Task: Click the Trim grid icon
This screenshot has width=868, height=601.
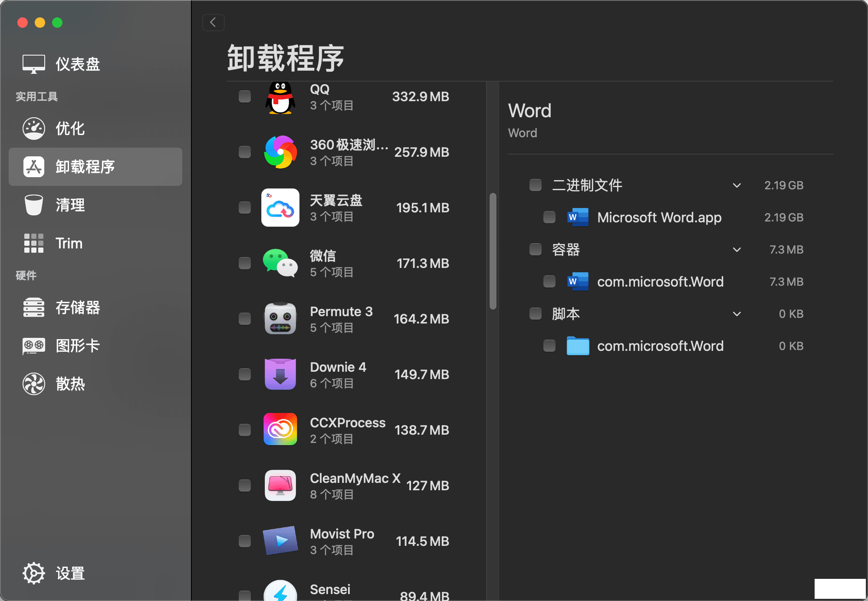Action: click(x=34, y=243)
